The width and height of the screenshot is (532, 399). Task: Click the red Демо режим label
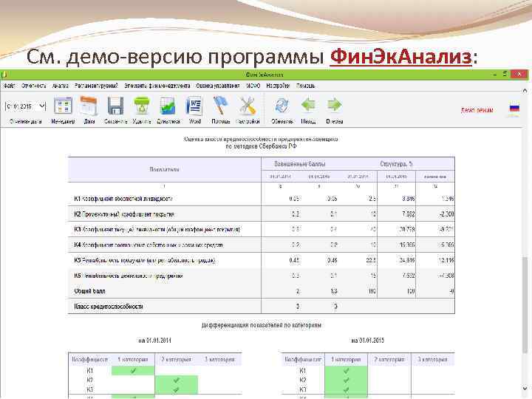477,110
